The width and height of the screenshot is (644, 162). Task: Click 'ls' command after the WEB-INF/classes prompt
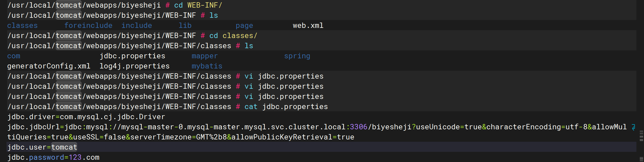click(x=249, y=46)
